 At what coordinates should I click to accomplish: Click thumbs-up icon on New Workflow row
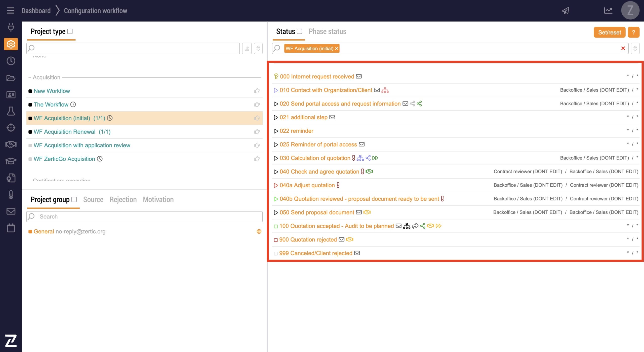click(x=257, y=91)
